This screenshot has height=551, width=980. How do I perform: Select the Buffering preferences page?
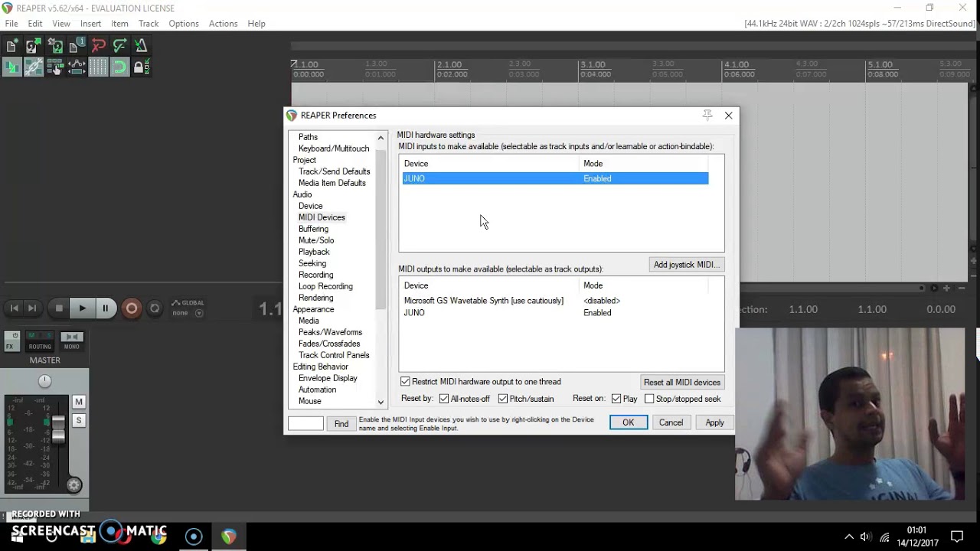(313, 229)
